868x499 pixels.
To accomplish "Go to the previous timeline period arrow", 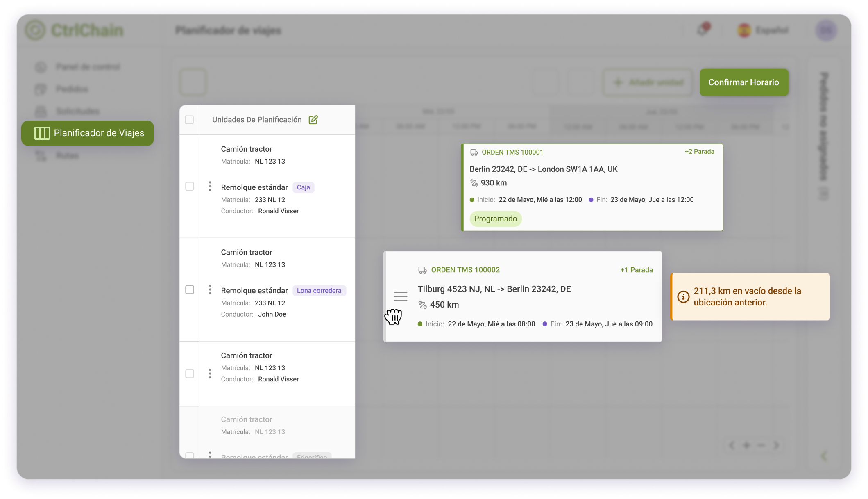I will [732, 445].
